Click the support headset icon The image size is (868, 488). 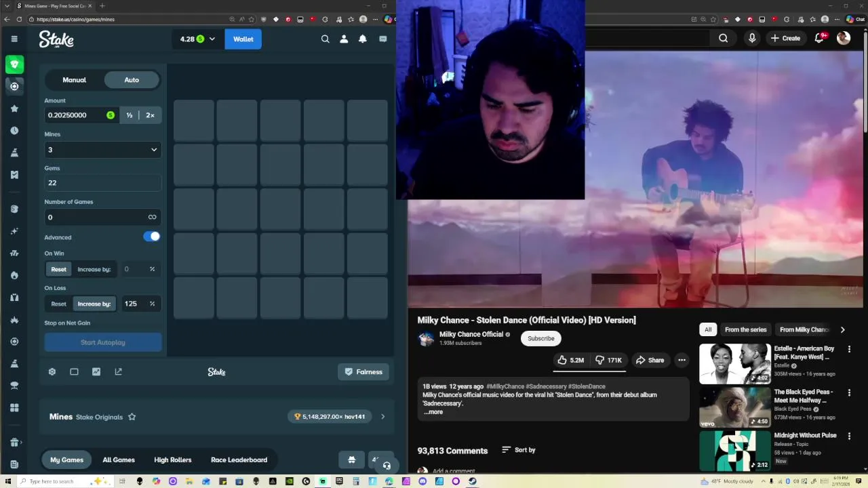point(387,466)
